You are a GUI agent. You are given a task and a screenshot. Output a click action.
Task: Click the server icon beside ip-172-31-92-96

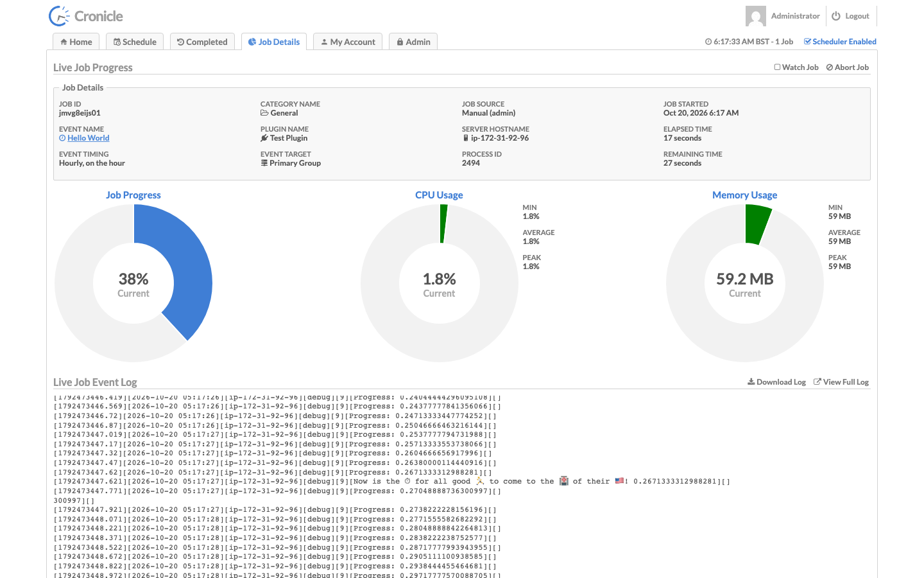466,138
